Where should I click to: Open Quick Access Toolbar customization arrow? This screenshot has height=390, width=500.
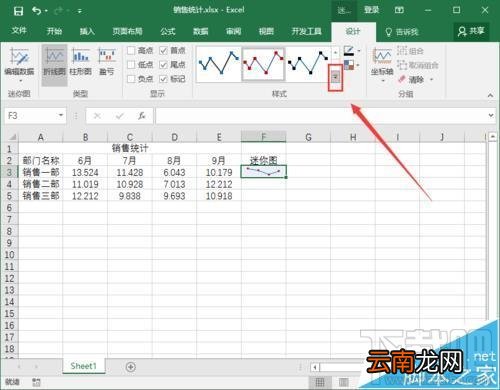click(80, 11)
